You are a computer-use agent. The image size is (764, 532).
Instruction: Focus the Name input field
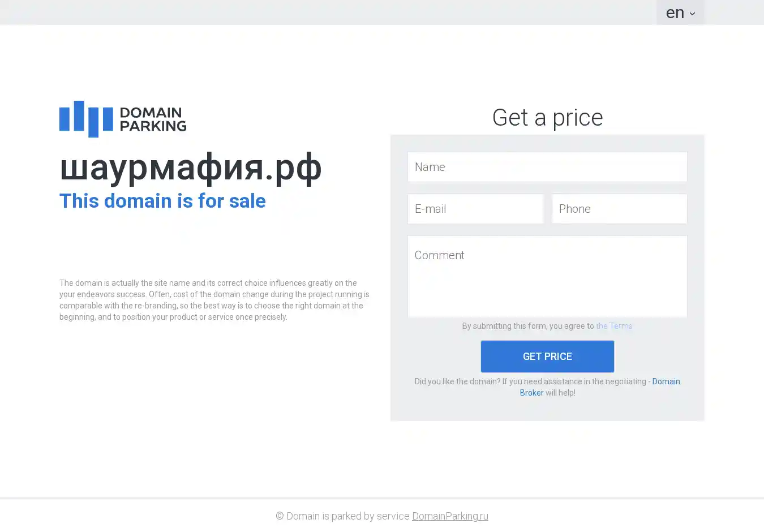point(547,167)
